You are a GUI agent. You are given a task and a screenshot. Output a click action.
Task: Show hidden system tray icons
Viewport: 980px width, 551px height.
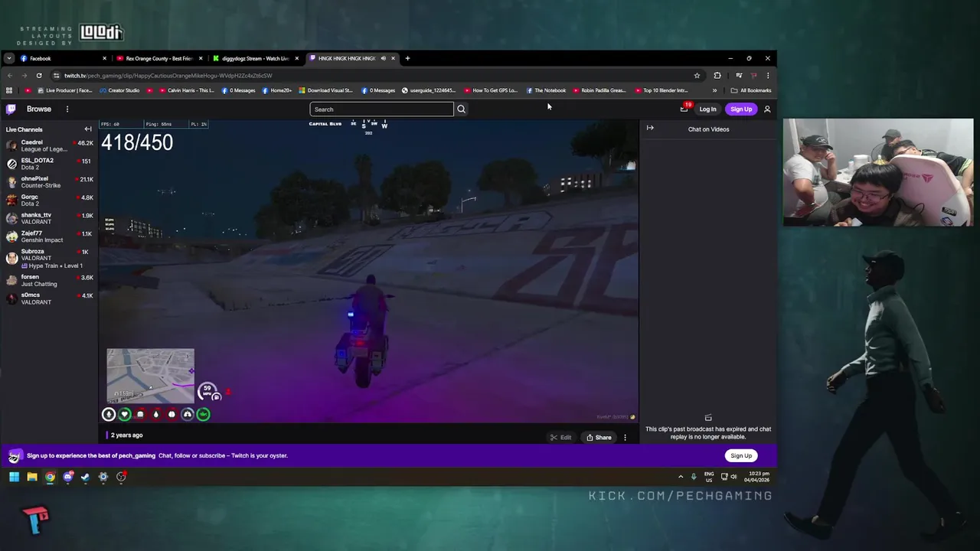click(x=681, y=477)
